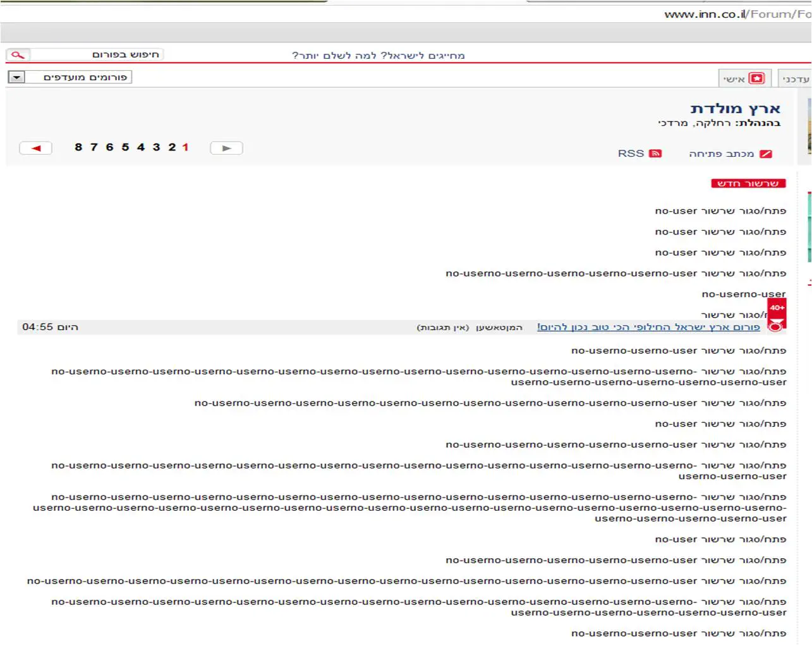This screenshot has height=646, width=812.
Task: Open the פורומים מועדפים dropdown
Action: click(x=70, y=77)
